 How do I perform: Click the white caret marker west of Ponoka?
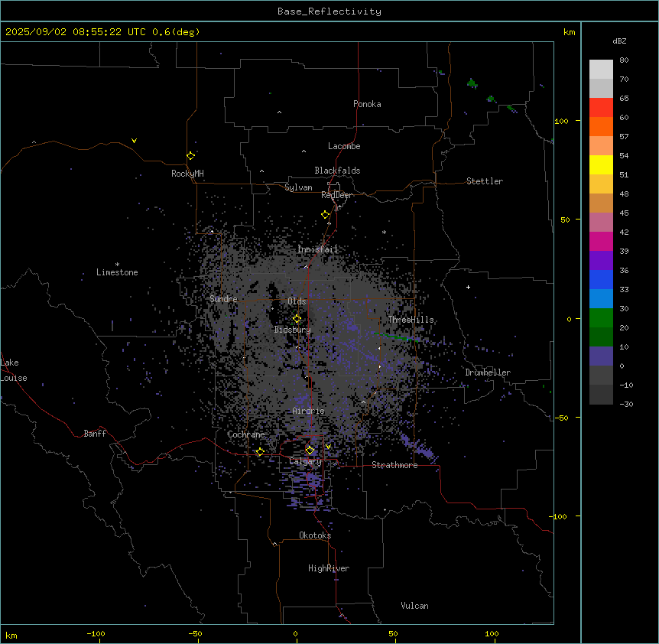coord(280,112)
